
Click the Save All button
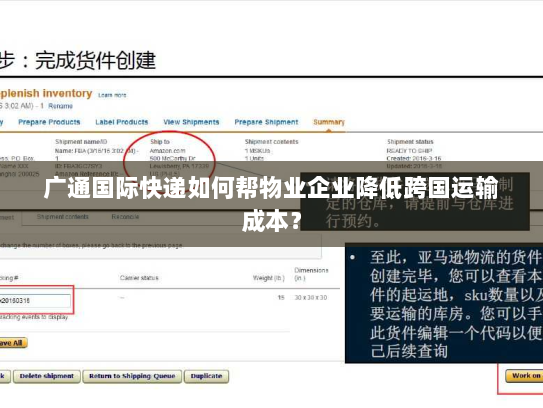[x=13, y=343]
